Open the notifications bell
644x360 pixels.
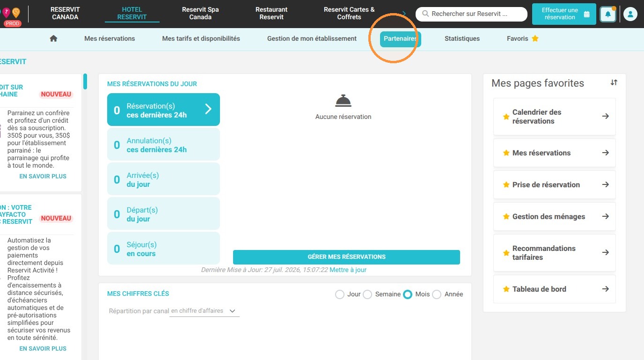(608, 15)
